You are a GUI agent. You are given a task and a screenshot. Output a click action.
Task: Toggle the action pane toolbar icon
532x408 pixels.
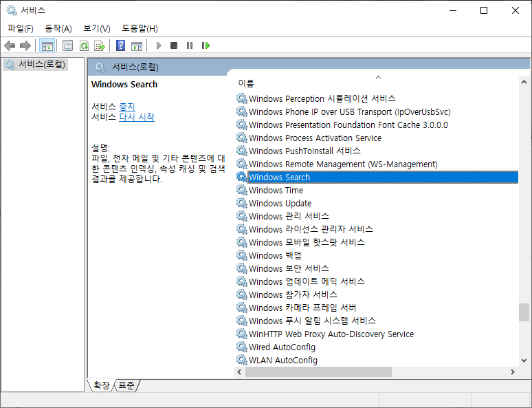tap(137, 45)
